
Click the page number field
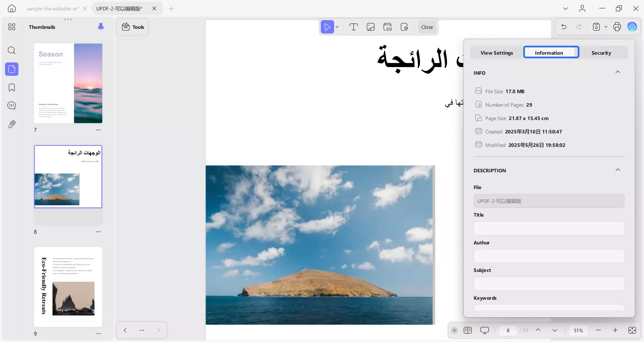(508, 330)
